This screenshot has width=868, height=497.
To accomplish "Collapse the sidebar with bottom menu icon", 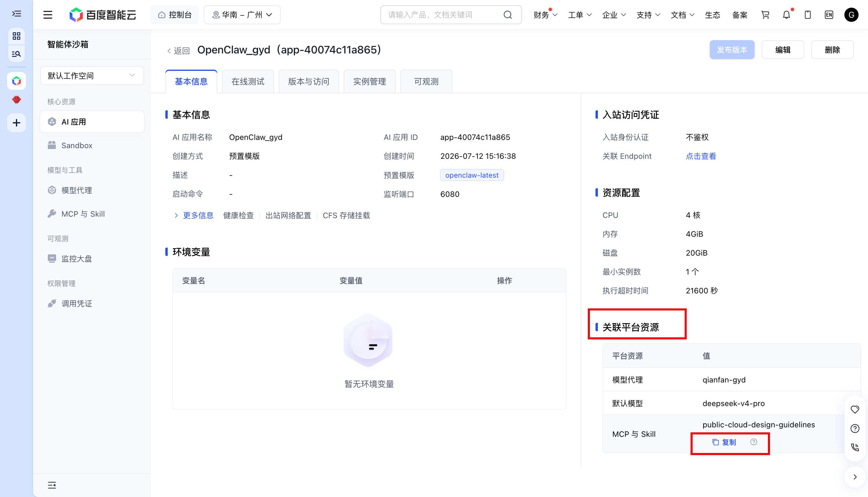I will [x=52, y=485].
